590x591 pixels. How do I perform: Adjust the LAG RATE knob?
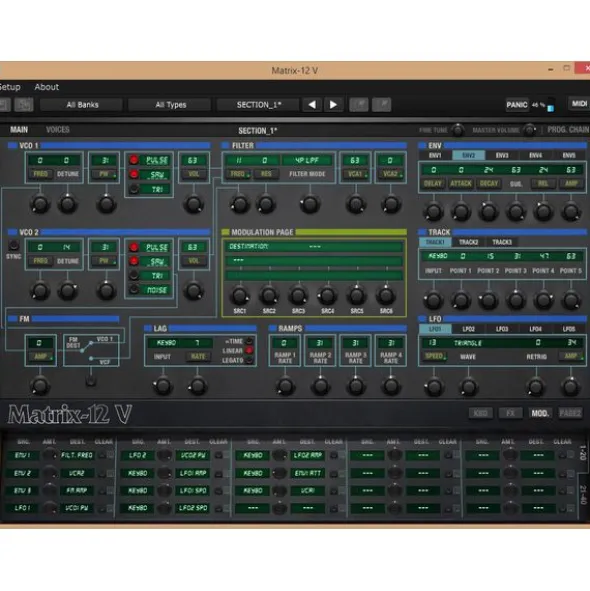[x=198, y=386]
